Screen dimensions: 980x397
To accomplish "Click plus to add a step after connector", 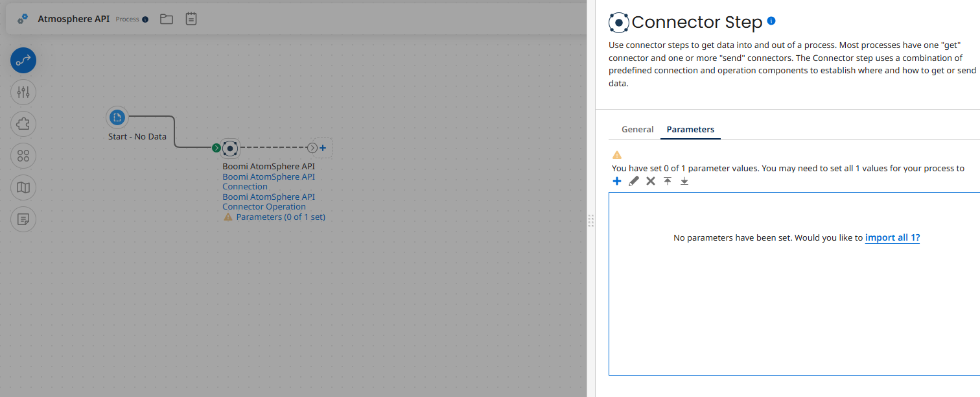I will point(322,148).
